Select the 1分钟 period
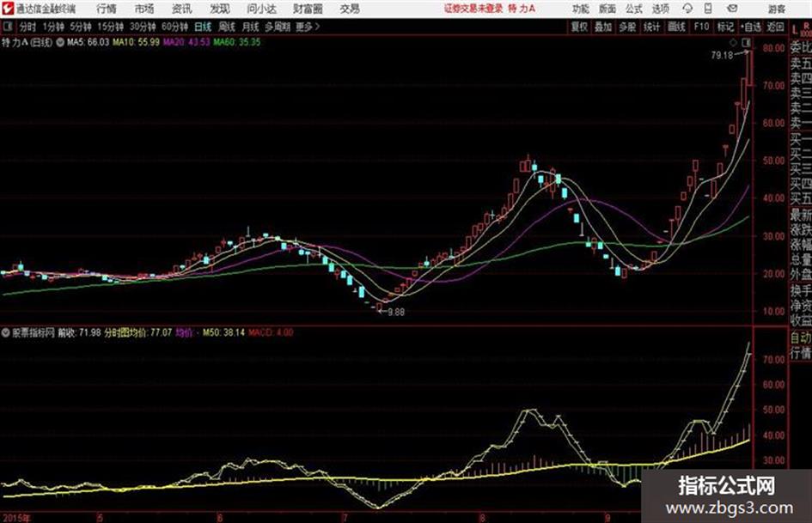 [x=53, y=27]
